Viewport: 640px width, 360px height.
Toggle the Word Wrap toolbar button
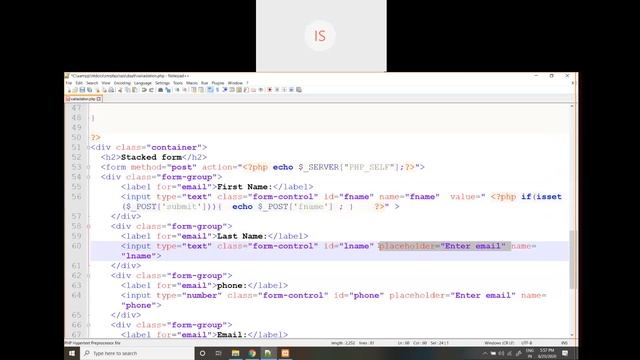tap(210, 90)
